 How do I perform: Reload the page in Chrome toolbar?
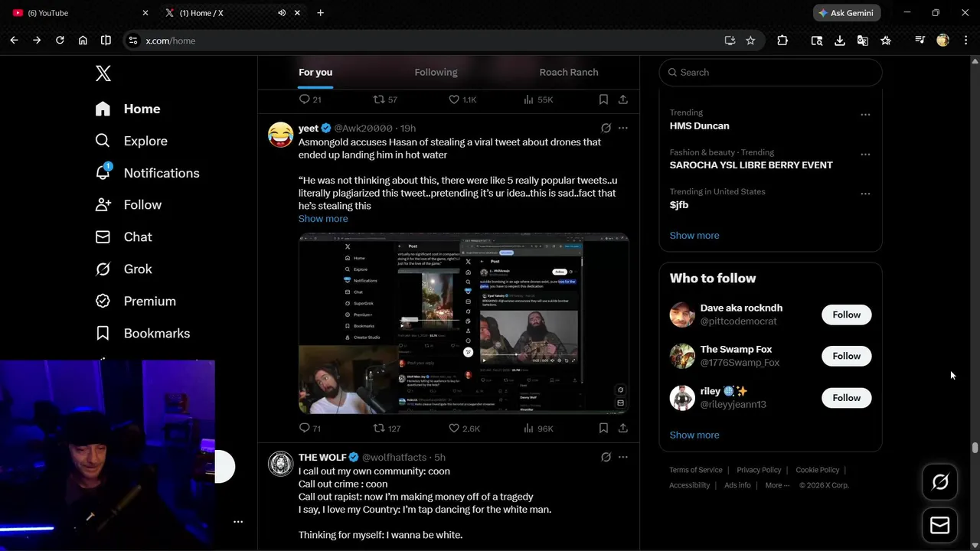pos(60,41)
